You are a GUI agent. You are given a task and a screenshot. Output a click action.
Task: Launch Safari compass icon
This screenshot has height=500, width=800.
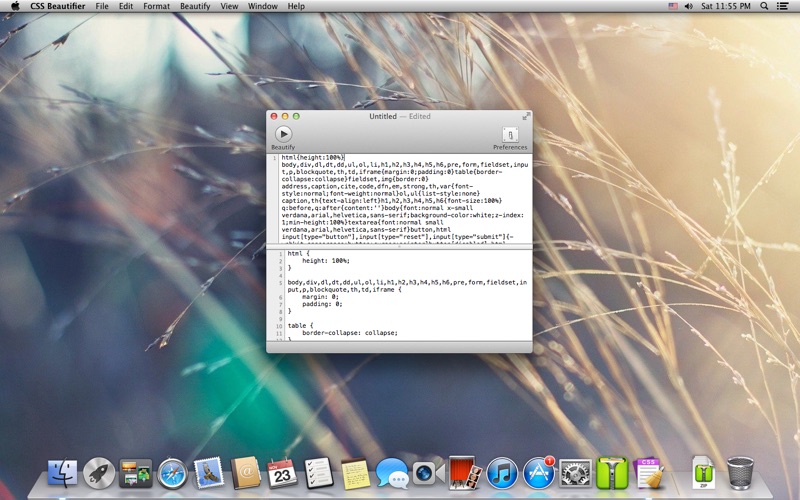pos(172,473)
